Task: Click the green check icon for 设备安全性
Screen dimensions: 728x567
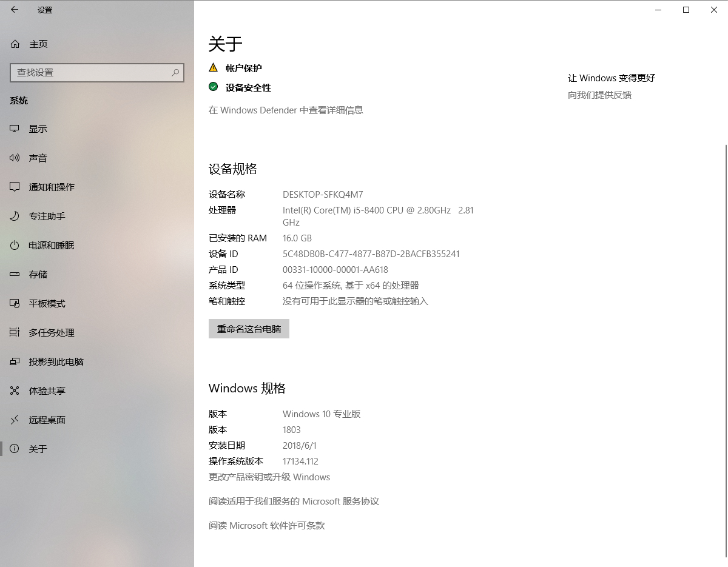Action: pos(213,87)
